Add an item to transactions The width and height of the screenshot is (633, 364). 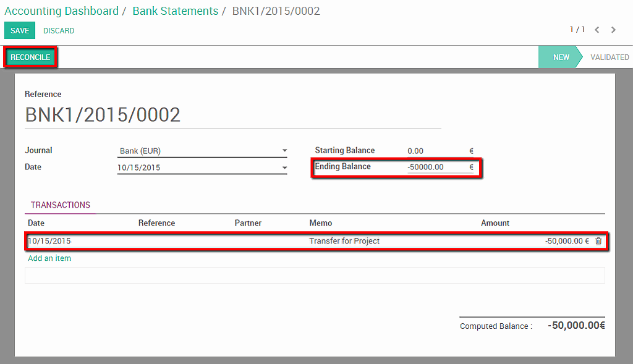tap(49, 258)
